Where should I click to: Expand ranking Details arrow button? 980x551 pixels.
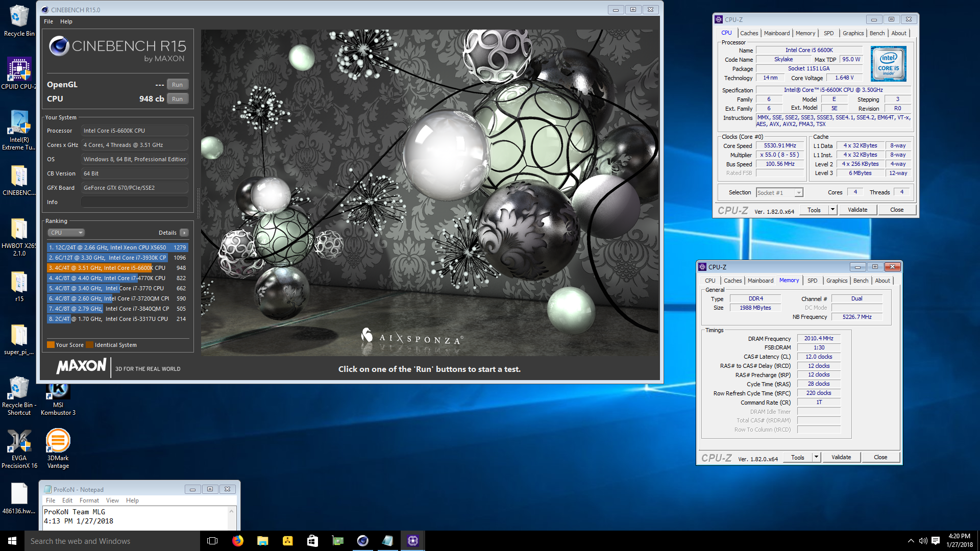(184, 233)
